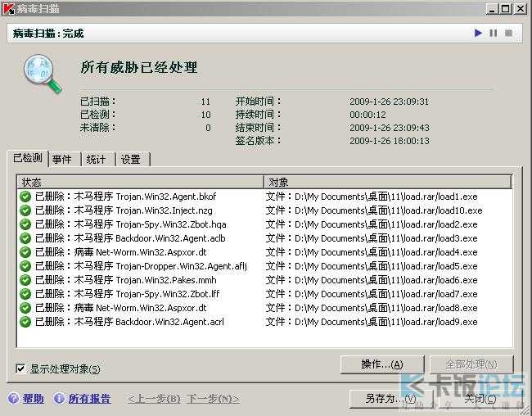Sort by the 对象 column header
Image resolution: width=532 pixels, height=416 pixels.
click(387, 182)
